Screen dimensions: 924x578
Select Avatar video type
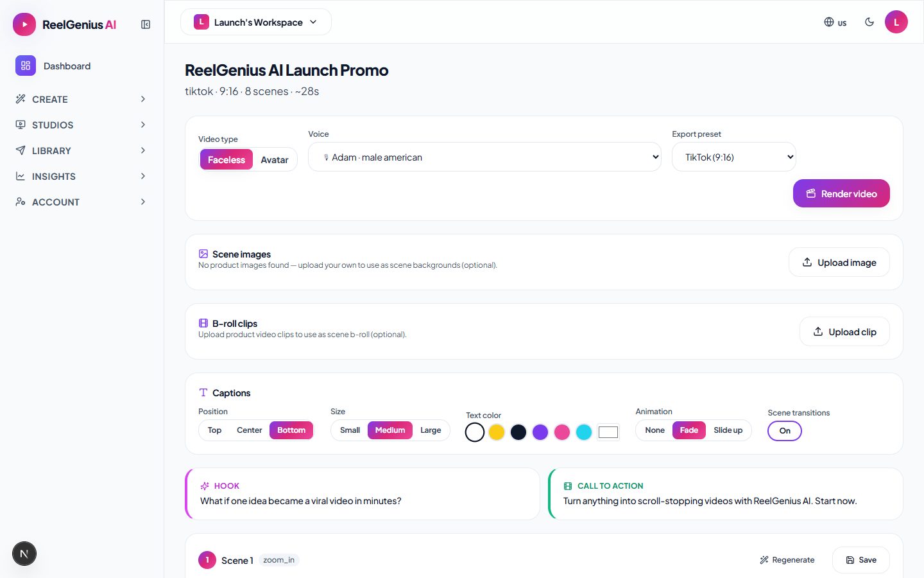point(275,160)
